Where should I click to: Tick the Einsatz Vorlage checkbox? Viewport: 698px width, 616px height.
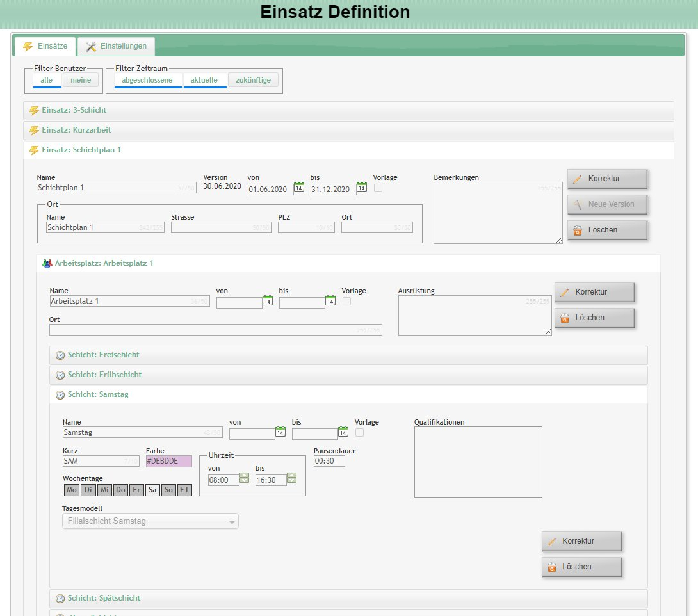tap(378, 188)
